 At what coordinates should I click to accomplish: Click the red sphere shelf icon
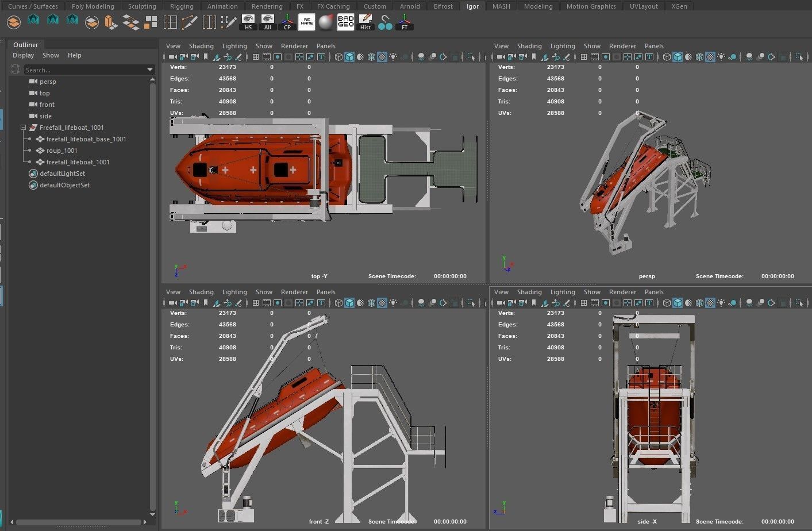click(x=326, y=22)
